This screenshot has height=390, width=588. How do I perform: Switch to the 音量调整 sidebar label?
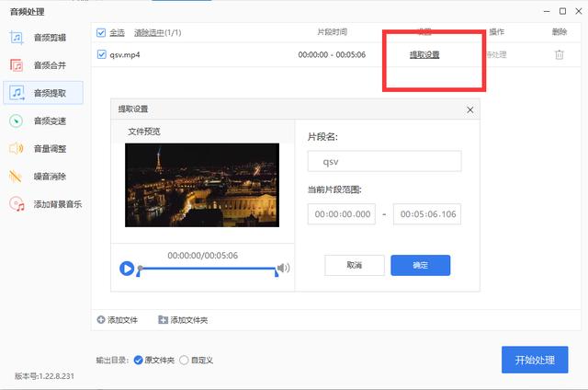50,149
